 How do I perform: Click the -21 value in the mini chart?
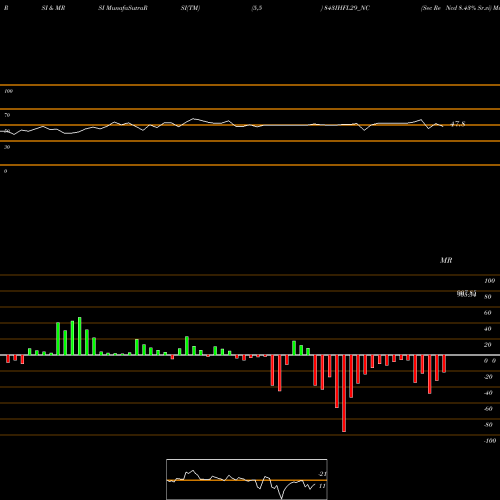pos(322,474)
